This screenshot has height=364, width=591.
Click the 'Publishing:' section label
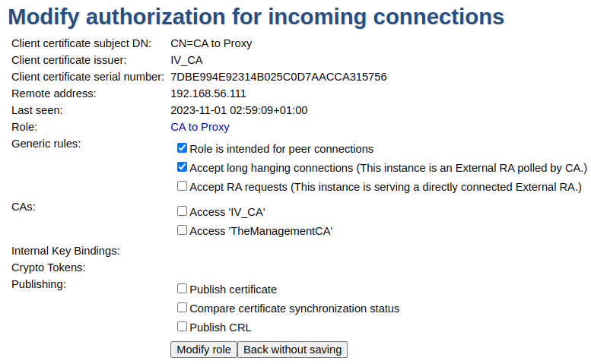(39, 284)
